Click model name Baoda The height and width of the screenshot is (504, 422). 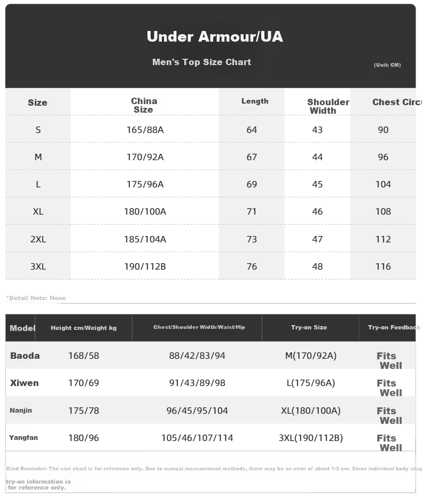click(25, 356)
